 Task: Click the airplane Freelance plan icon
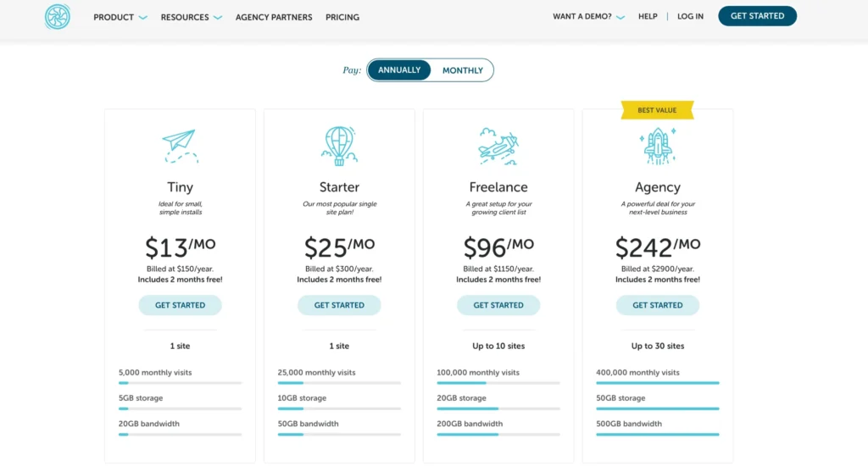498,146
